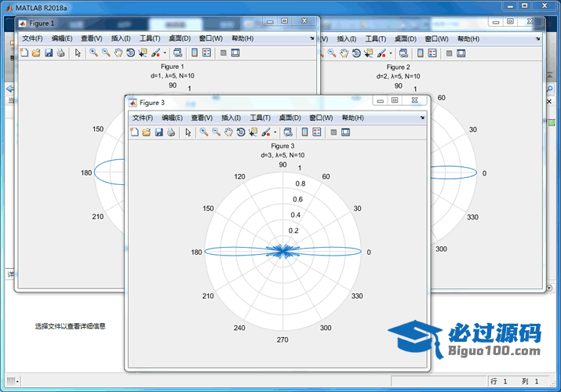Activate Zoom Out tool in Figure 3
Viewport: 561px width, 392px height.
point(216,132)
